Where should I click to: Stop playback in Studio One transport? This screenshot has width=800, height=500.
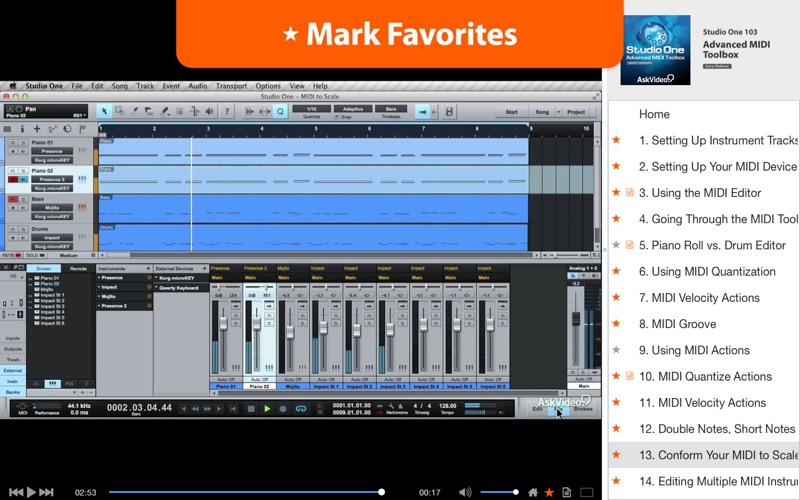point(251,409)
